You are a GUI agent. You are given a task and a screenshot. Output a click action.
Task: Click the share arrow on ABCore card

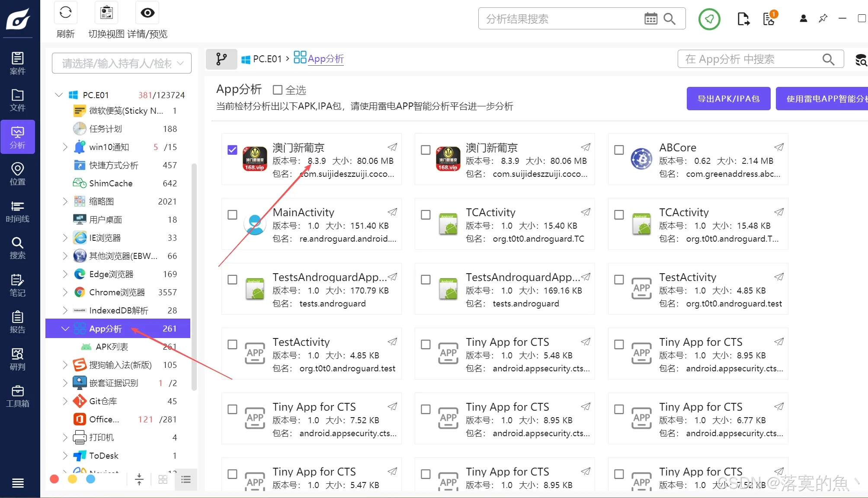tap(779, 147)
